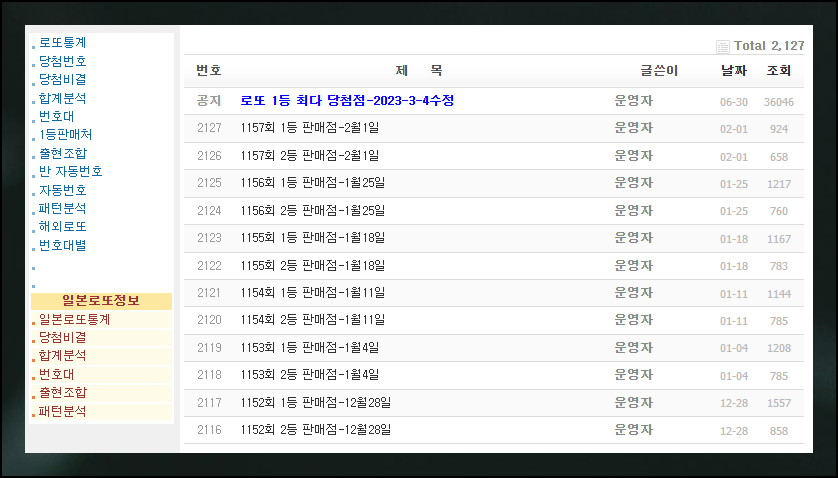Select the row number 2124

[x=209, y=211]
